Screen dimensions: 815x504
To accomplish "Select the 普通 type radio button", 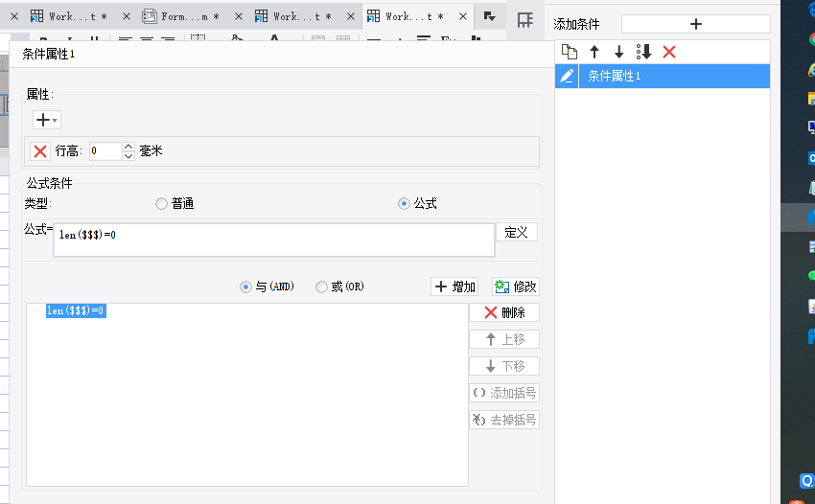I will click(161, 204).
